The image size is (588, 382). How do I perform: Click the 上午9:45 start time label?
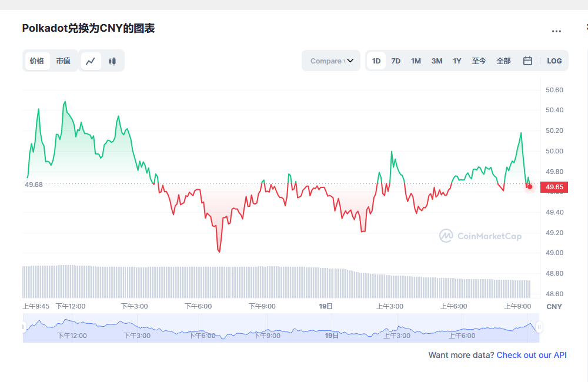[36, 306]
